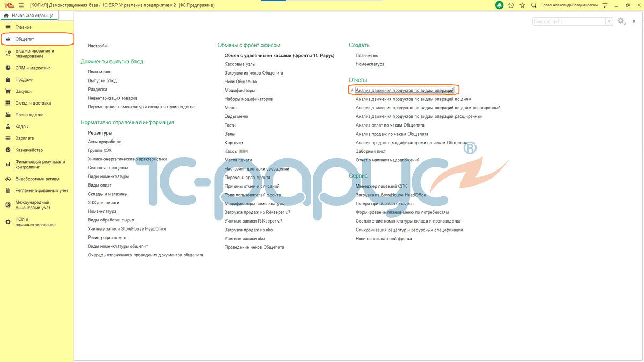Open user Орлов Александр Владимирович
The height and width of the screenshot is (362, 644).
(x=568, y=5)
